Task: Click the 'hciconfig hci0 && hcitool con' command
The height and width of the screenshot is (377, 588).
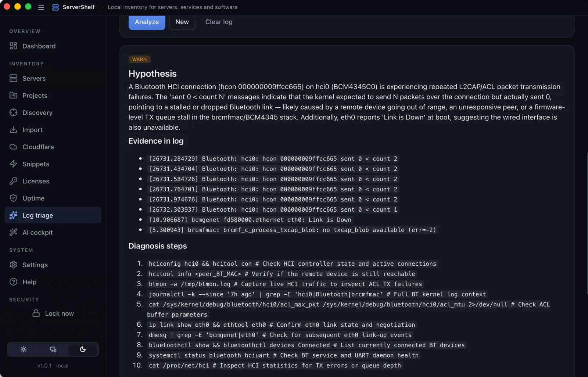Action: pos(293,264)
